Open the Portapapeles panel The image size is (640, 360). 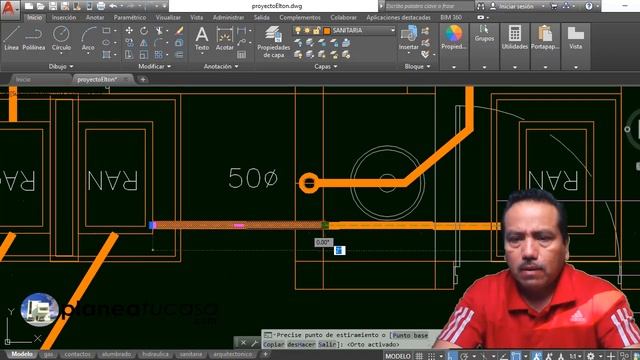[x=545, y=38]
